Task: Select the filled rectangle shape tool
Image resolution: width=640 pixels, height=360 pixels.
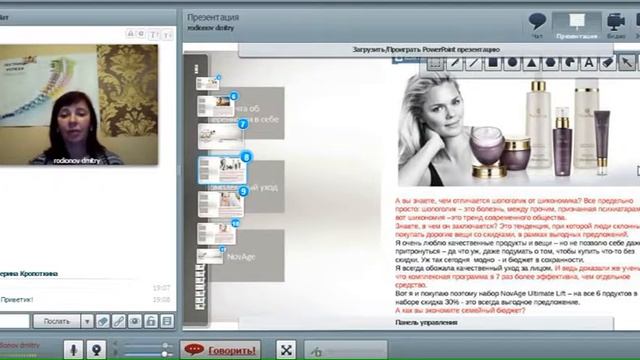Action: [x=493, y=63]
